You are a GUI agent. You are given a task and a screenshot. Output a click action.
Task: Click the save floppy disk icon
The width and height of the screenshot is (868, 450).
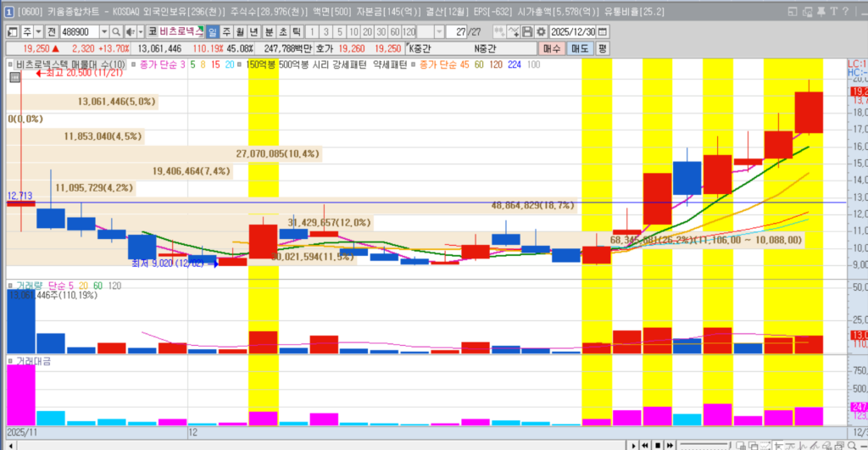pyautogui.click(x=528, y=31)
